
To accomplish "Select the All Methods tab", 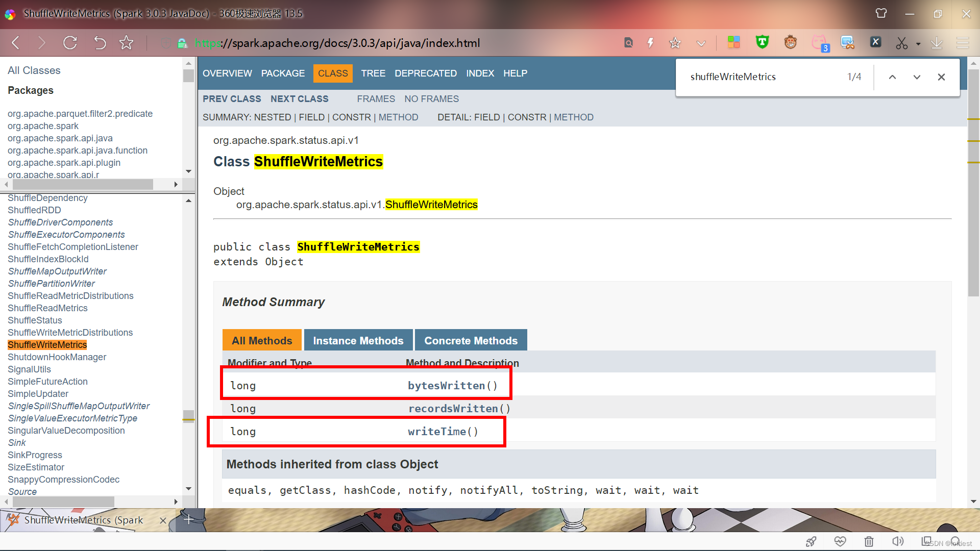I will coord(262,340).
